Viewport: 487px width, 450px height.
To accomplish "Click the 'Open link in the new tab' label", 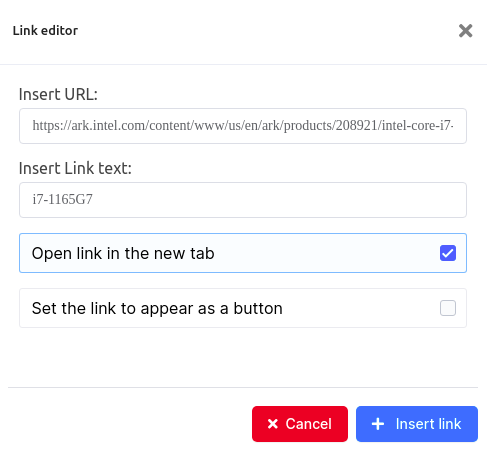I will click(x=123, y=253).
